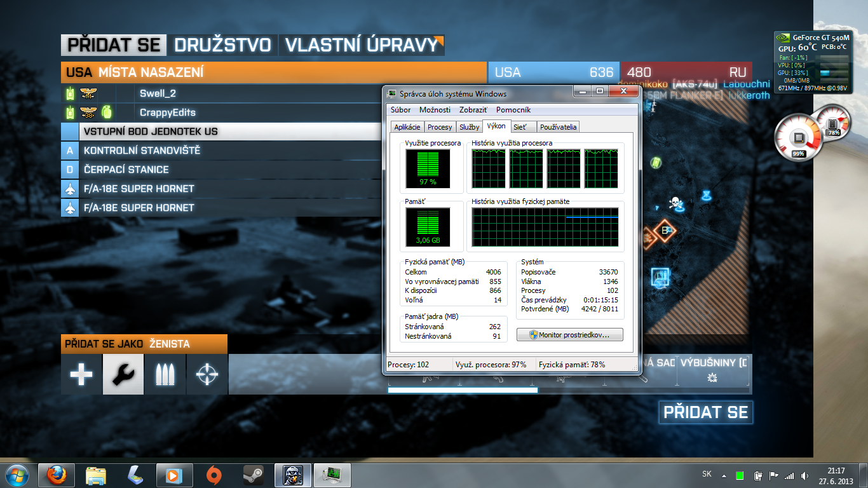The width and height of the screenshot is (868, 488).
Task: Select the Support class ammo icon
Action: coord(165,375)
